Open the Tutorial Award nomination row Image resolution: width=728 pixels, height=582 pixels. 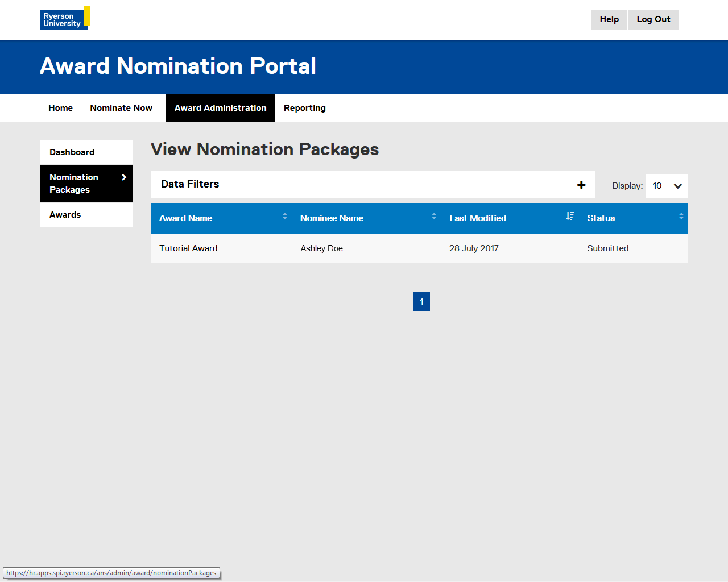188,248
